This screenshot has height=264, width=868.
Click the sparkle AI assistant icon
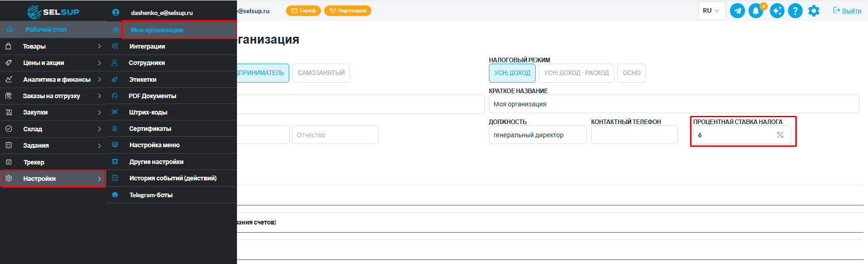[777, 11]
